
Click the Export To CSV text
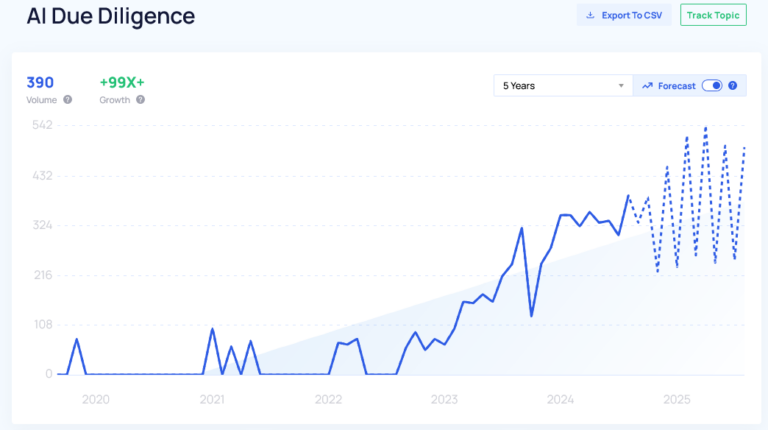(633, 15)
